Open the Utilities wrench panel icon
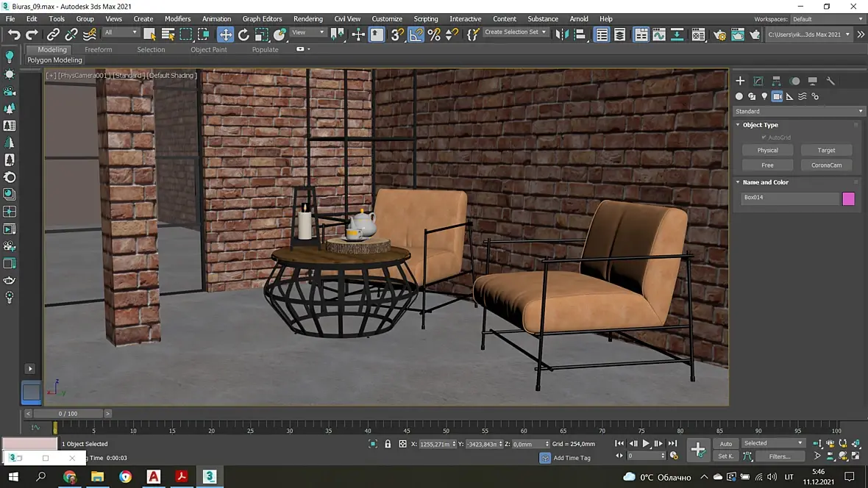868x488 pixels. coord(830,81)
